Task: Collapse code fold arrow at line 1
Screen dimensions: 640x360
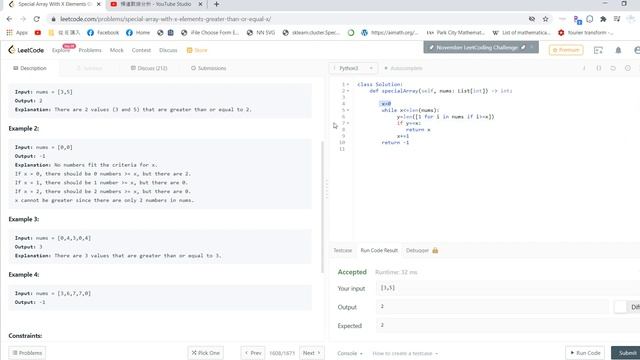Action: (x=348, y=84)
